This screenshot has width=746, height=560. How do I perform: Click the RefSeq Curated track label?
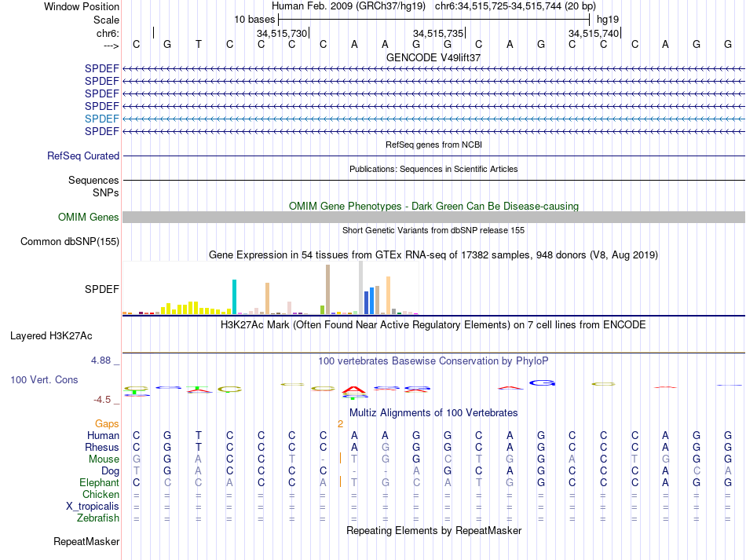click(83, 156)
